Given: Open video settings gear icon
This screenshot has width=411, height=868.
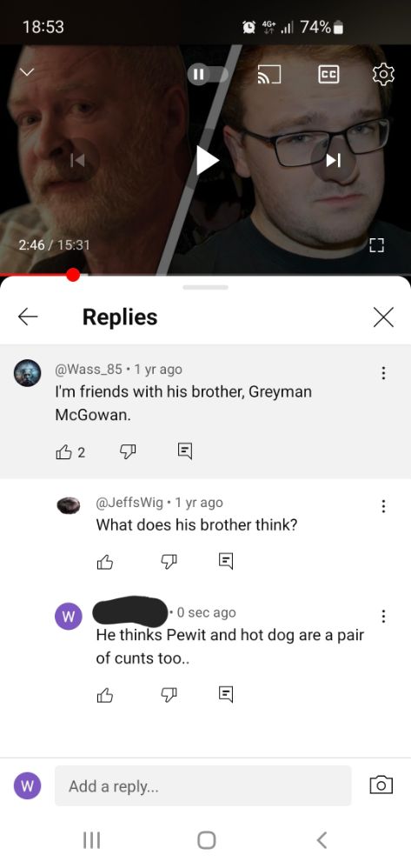Looking at the screenshot, I should 383,74.
